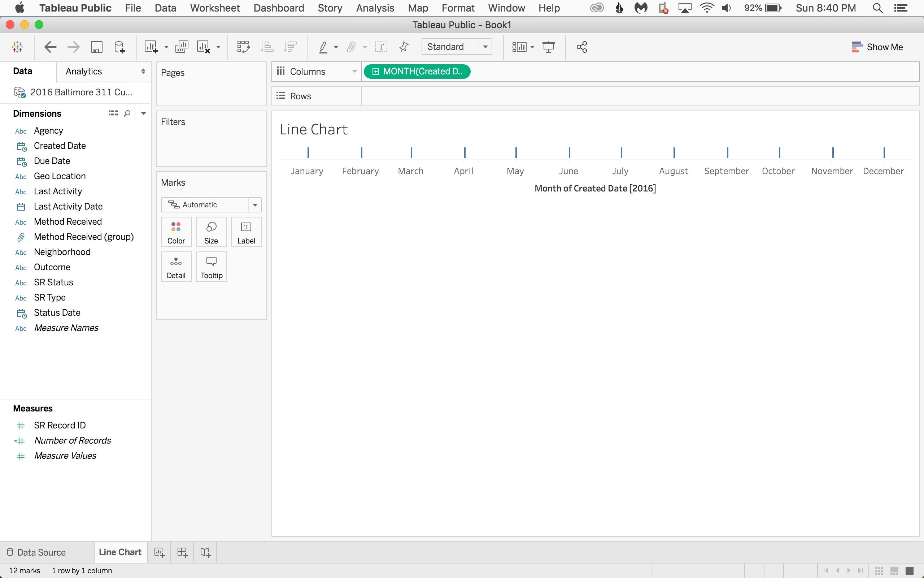Open the Color marks card
The height and width of the screenshot is (578, 924).
(176, 232)
